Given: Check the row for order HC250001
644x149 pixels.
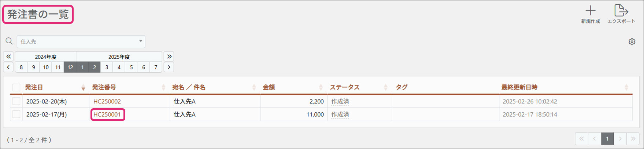Looking at the screenshot, I should [16, 115].
